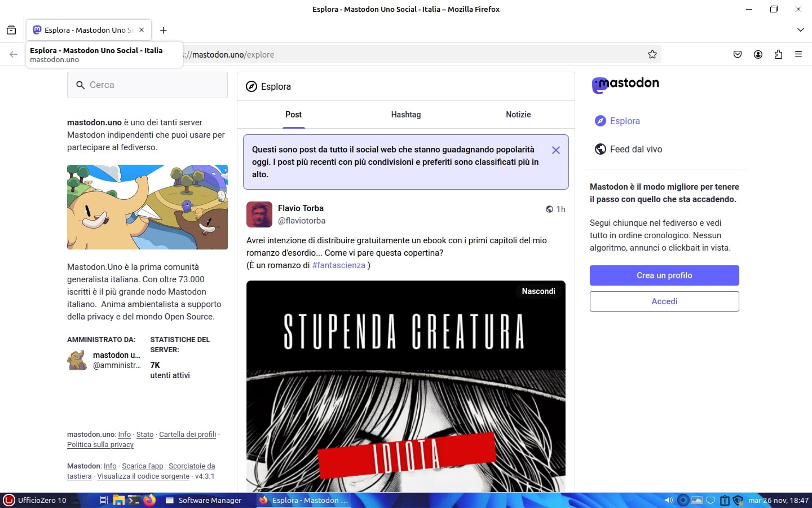Open the clock showing mar 26 nov, 18:47
The image size is (812, 508).
778,500
